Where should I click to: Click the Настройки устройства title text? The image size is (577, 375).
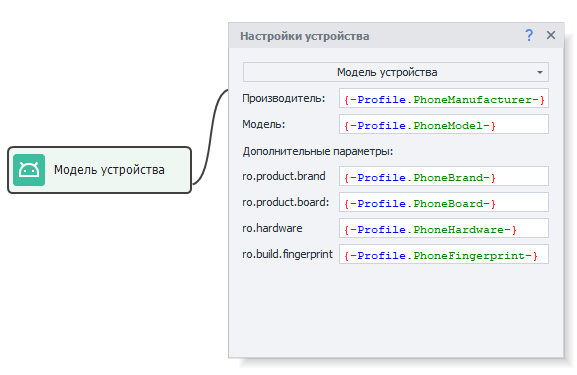(x=305, y=36)
